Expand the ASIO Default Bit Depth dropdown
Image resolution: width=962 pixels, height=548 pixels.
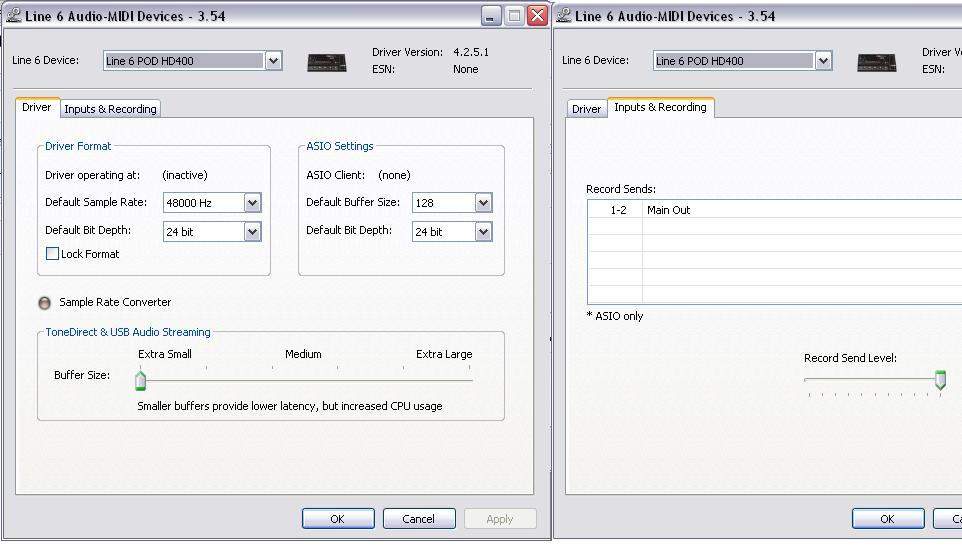tap(483, 232)
